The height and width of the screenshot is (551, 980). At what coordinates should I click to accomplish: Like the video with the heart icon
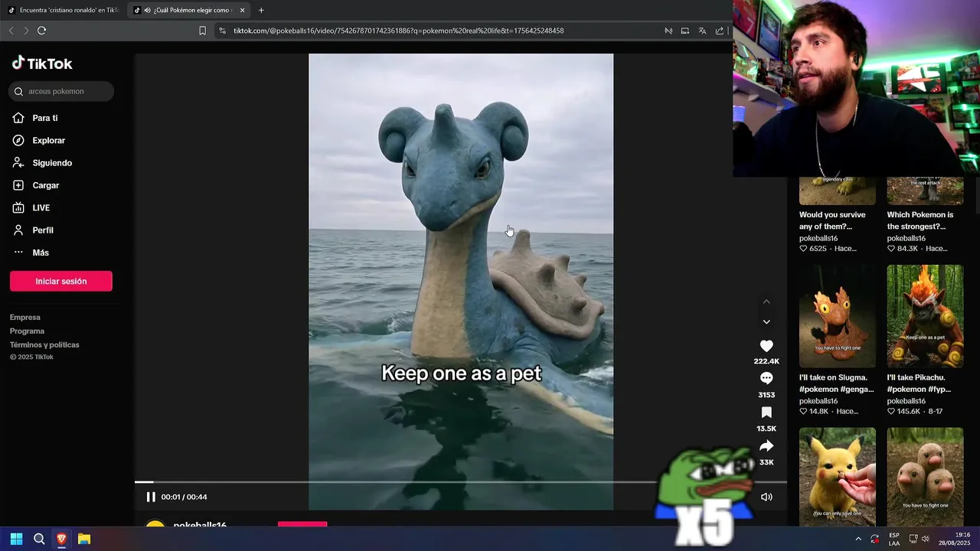766,346
